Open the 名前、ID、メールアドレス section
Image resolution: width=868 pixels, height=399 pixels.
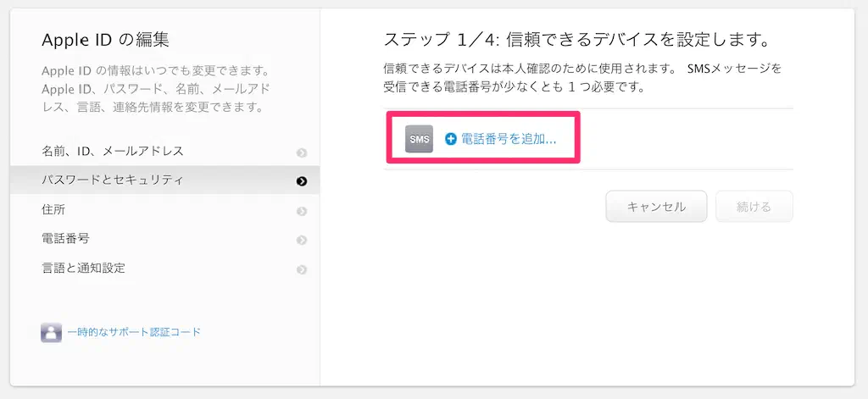coord(113,152)
